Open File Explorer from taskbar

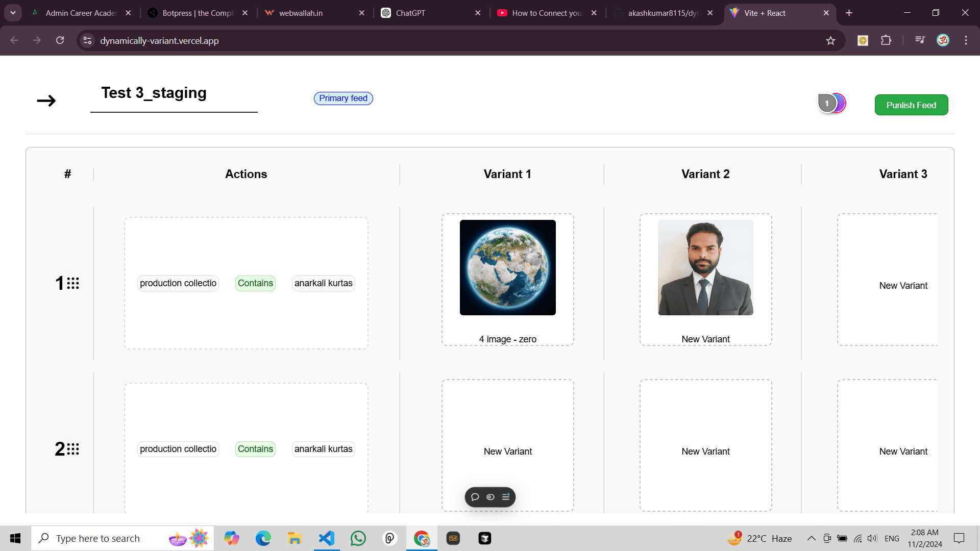pyautogui.click(x=295, y=538)
